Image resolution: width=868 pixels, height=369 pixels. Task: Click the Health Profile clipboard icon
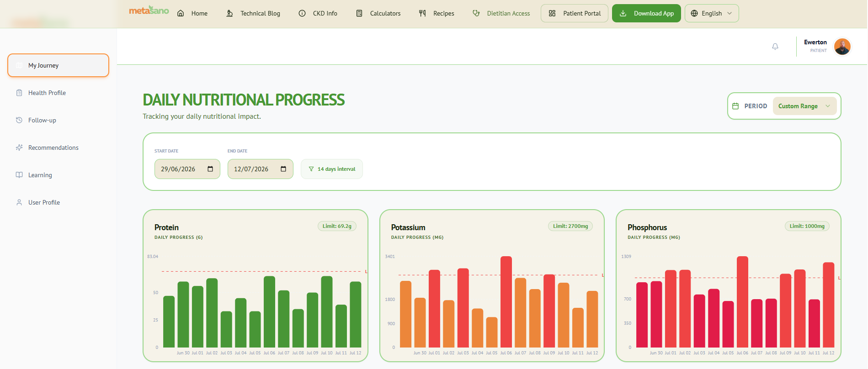19,93
